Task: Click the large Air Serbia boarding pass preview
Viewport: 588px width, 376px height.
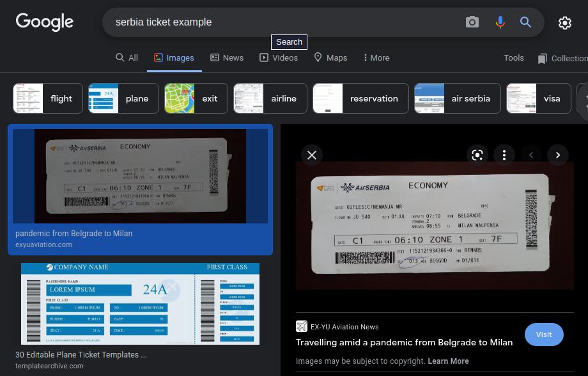Action: (x=435, y=225)
